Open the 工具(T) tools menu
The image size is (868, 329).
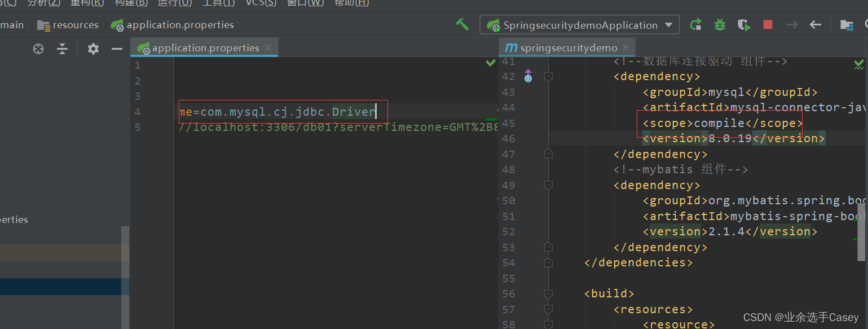point(218,3)
